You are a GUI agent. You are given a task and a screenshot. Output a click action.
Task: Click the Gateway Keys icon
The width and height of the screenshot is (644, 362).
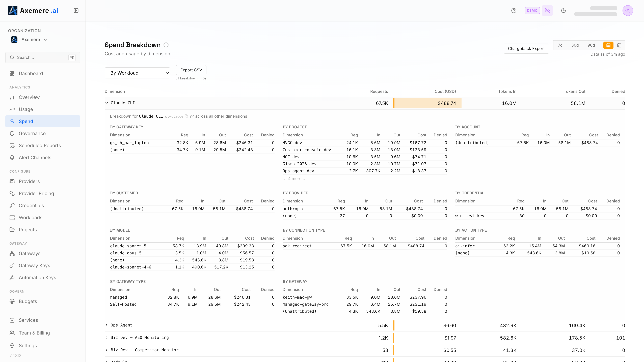point(12,266)
